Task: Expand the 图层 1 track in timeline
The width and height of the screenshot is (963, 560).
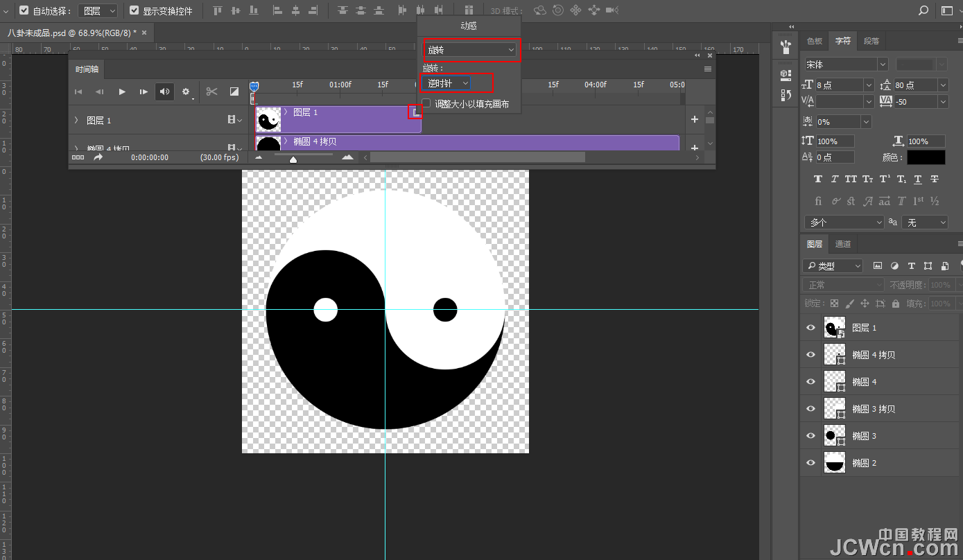Action: (x=76, y=120)
